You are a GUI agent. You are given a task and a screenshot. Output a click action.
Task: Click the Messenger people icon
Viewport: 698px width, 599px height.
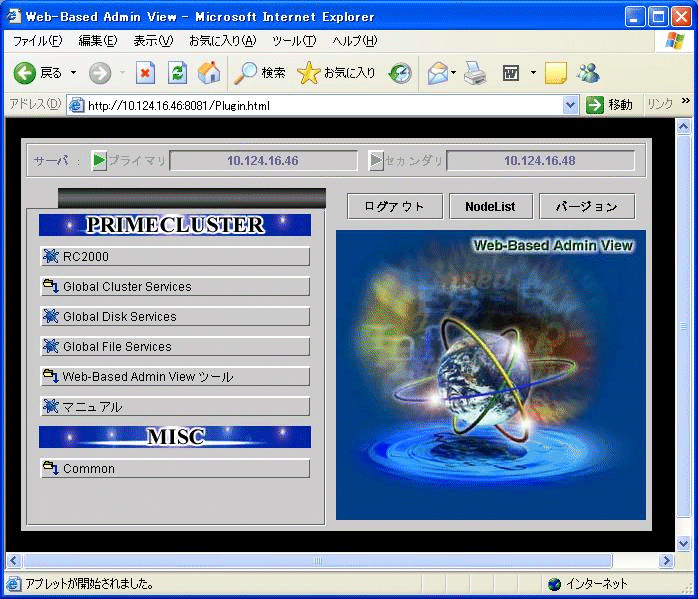point(588,73)
